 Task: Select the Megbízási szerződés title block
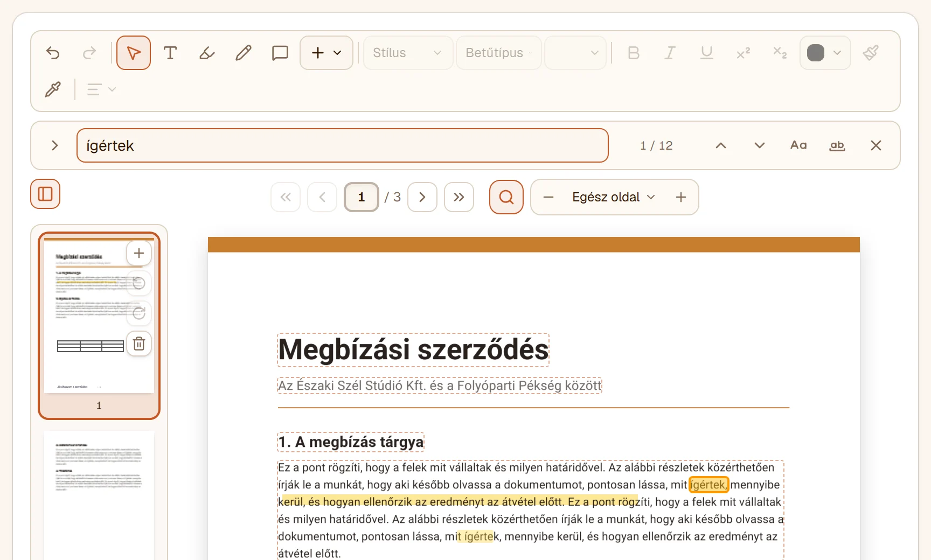tap(413, 350)
